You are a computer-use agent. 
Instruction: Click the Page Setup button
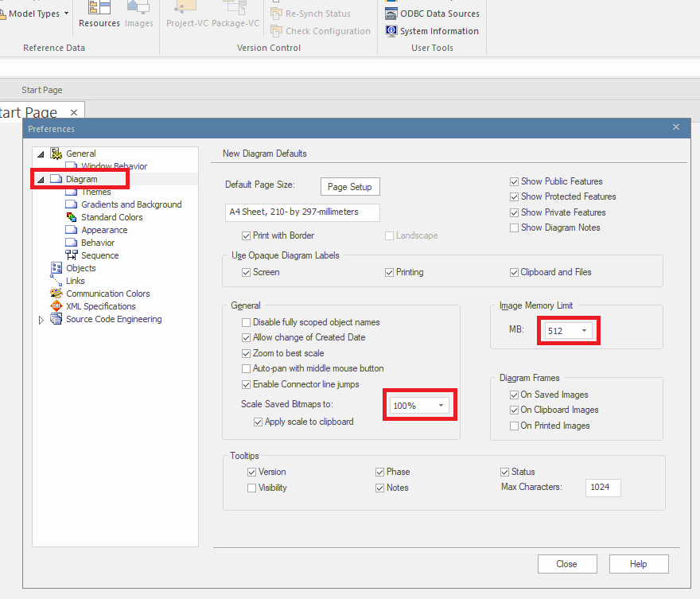(350, 187)
